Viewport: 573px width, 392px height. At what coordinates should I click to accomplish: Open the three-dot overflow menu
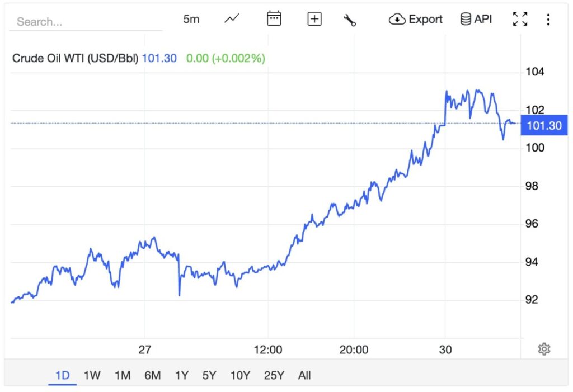548,18
